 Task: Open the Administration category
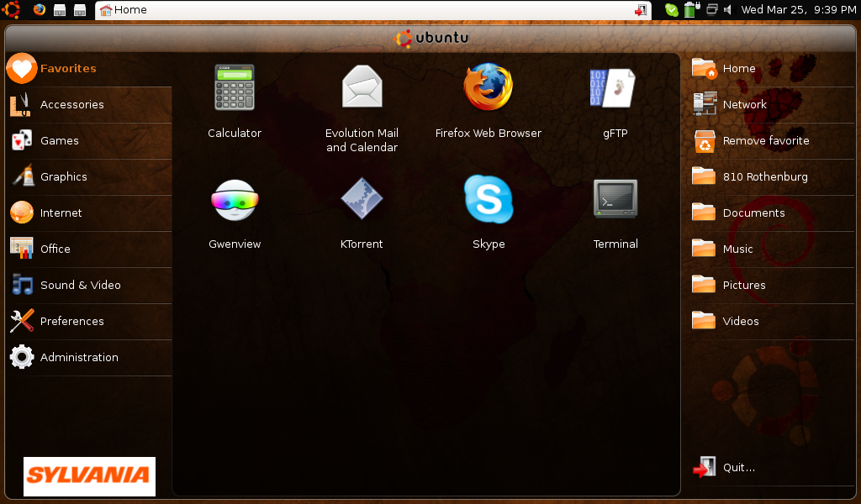click(x=89, y=358)
